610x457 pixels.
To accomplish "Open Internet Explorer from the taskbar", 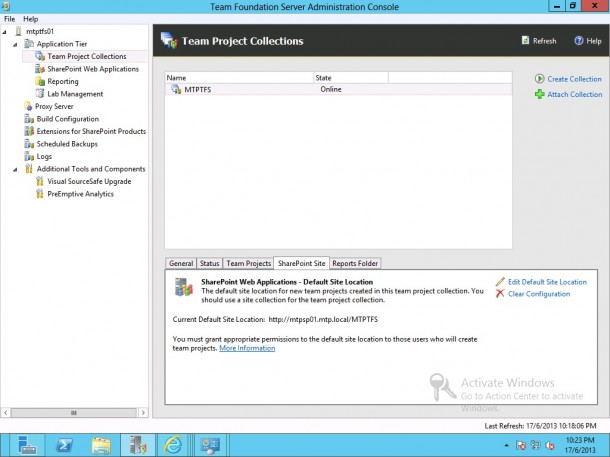I will click(173, 445).
